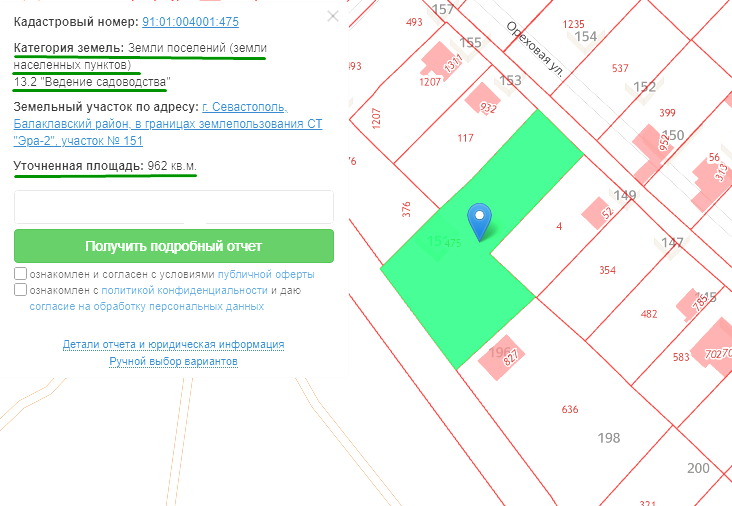Click parcel label 399 on the map
Image resolution: width=732 pixels, height=506 pixels.
[x=668, y=113]
